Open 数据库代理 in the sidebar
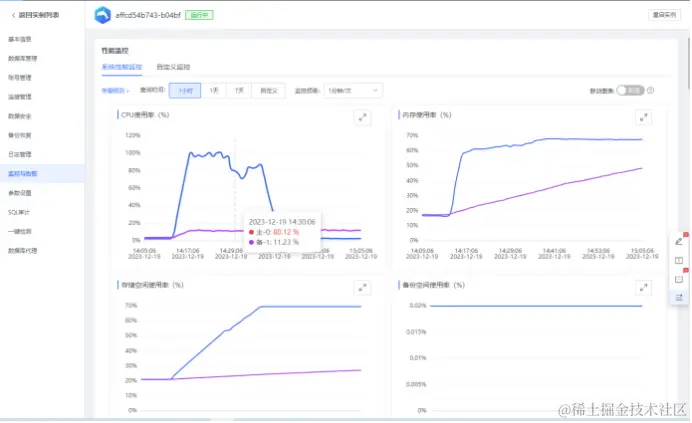The width and height of the screenshot is (692, 423). pos(23,251)
